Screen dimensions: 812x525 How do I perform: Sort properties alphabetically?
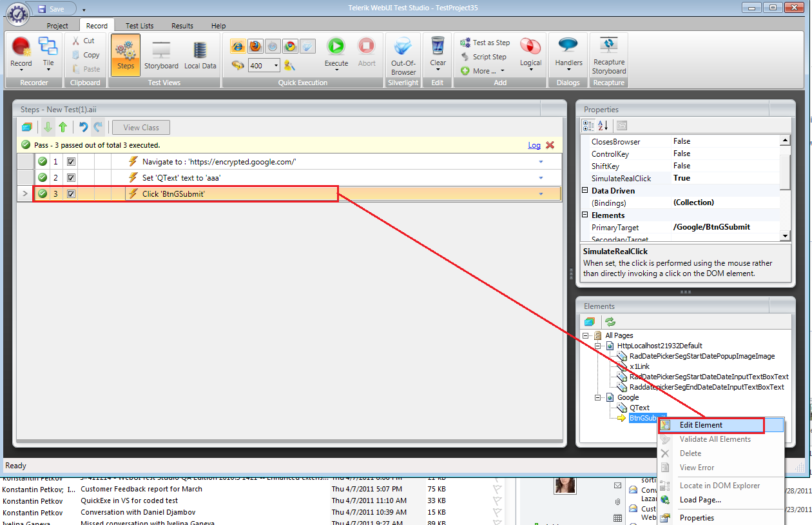[603, 126]
